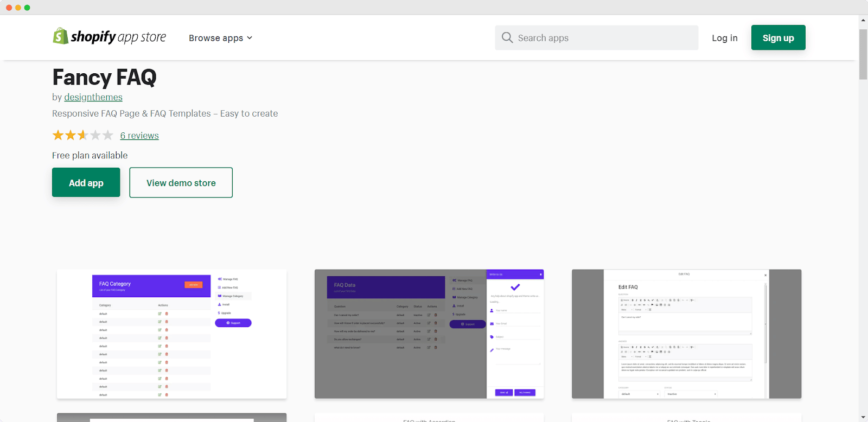The image size is (868, 422).
Task: Click the search magnifier icon
Action: click(x=507, y=37)
